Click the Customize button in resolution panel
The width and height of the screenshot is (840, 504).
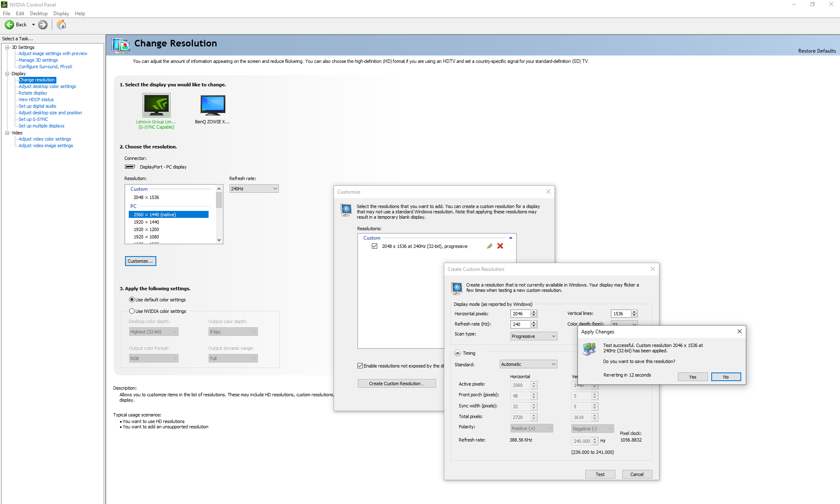(x=140, y=261)
